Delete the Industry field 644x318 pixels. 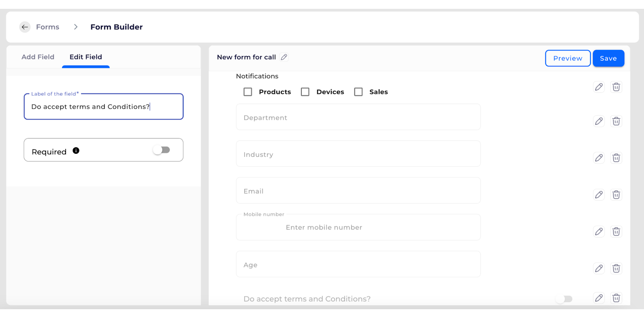(616, 158)
